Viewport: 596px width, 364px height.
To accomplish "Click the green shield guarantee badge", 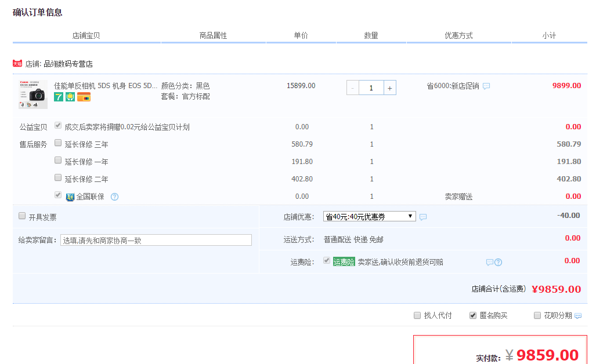I will coord(70,97).
